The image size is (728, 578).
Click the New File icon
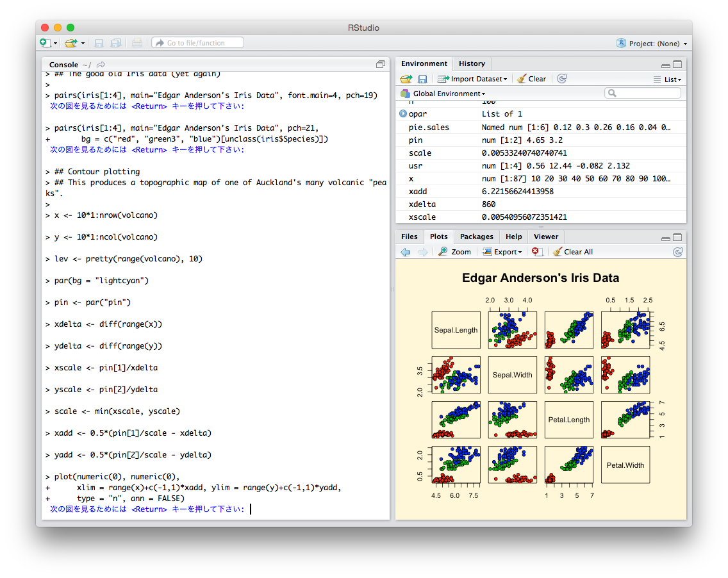(45, 43)
